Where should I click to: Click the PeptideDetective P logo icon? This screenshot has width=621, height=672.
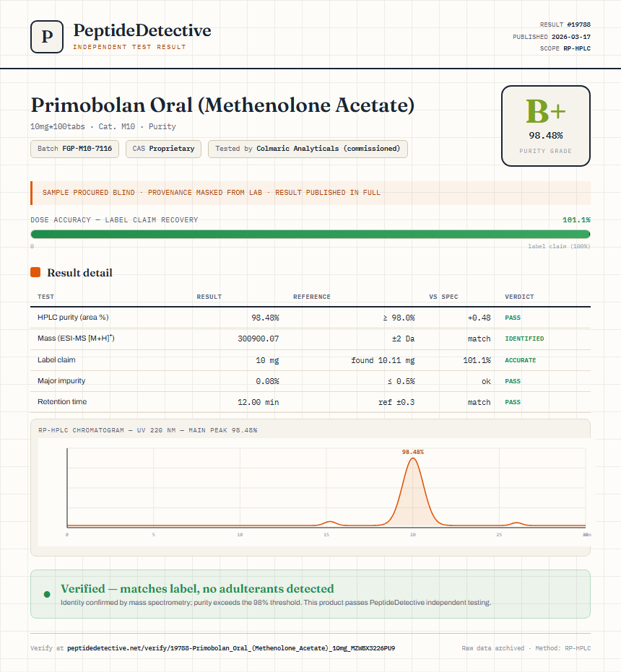point(47,37)
